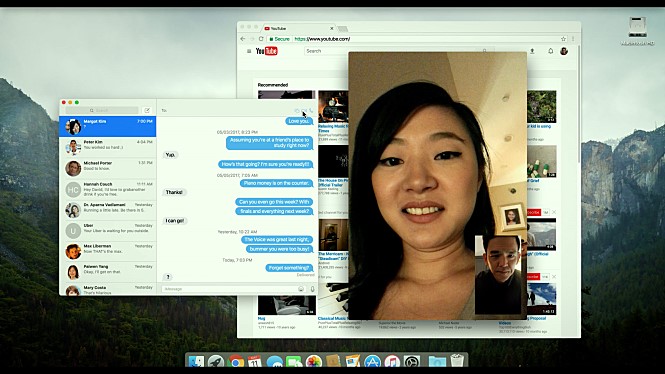
Task: Open YouTube hamburger menu
Action: click(x=249, y=51)
